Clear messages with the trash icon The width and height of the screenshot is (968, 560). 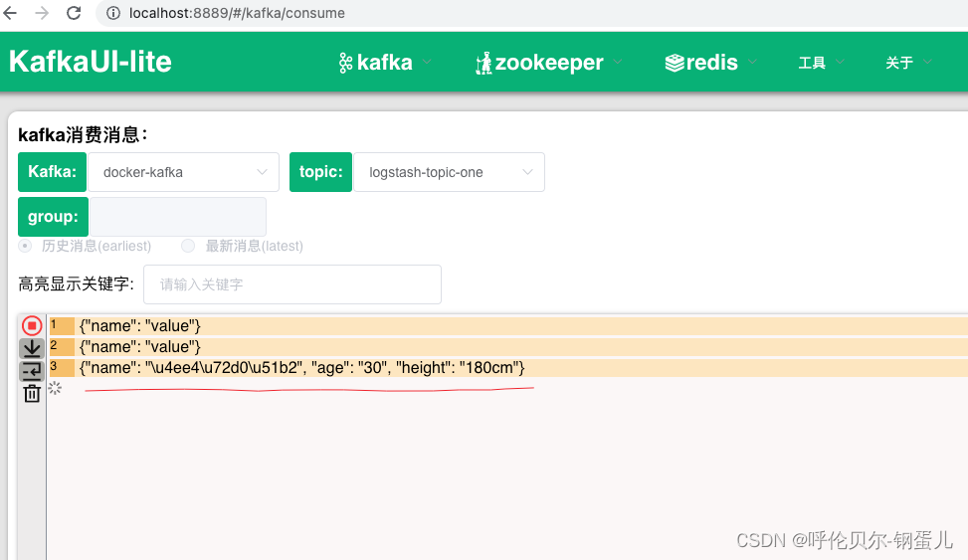[32, 393]
